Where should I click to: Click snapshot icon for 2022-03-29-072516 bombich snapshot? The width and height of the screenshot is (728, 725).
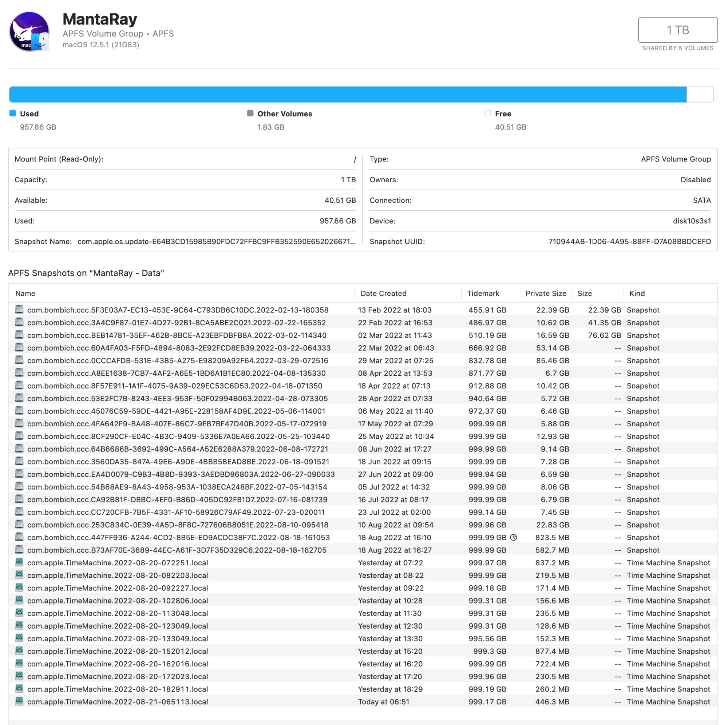click(x=19, y=360)
